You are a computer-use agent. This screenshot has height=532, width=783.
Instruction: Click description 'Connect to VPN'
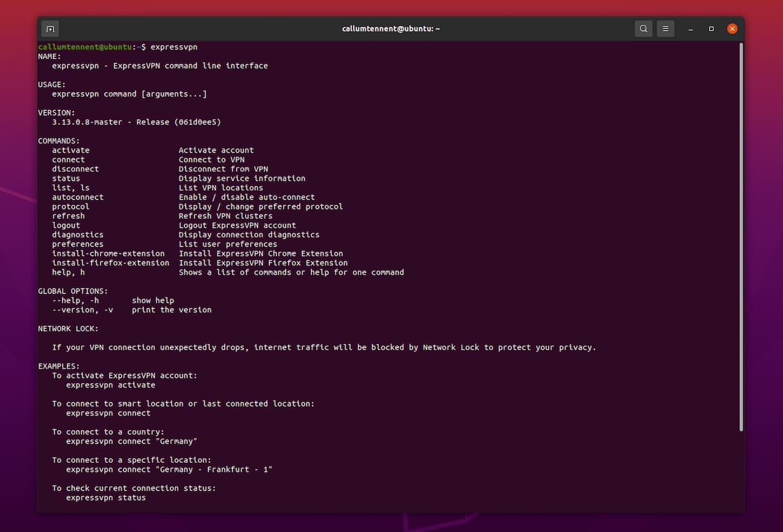(211, 160)
